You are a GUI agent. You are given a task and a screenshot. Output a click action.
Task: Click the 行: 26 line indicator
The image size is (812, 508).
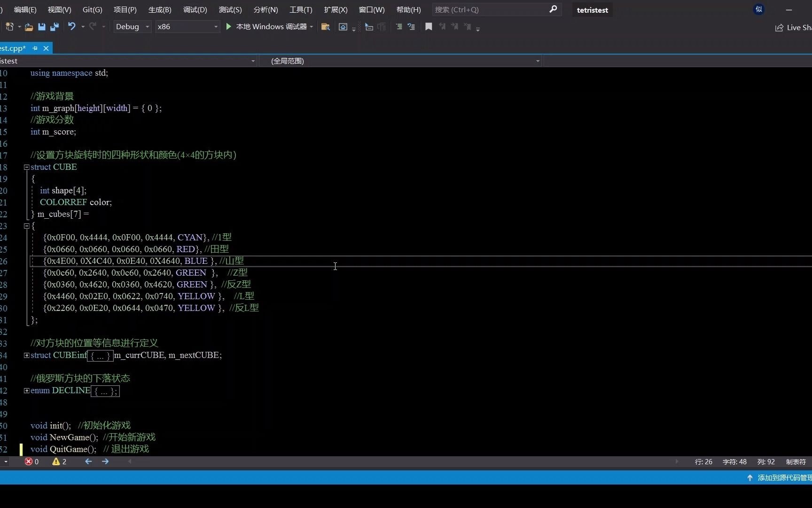click(x=703, y=462)
